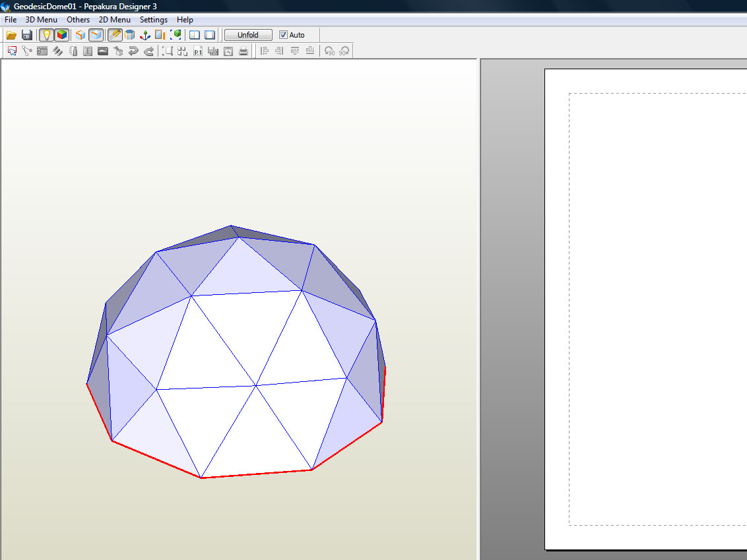Toggle the pencil edge tool button
Screen dimensions: 747x560
tap(115, 35)
